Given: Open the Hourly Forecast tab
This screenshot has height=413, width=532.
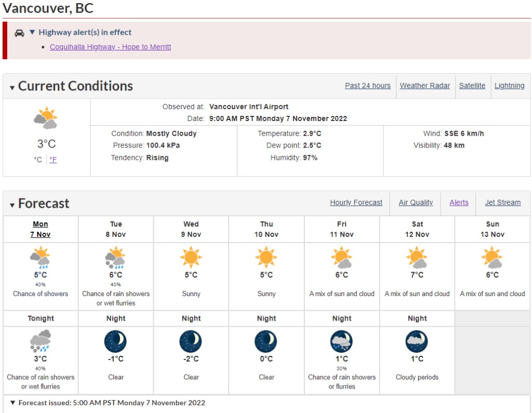Looking at the screenshot, I should (x=356, y=203).
